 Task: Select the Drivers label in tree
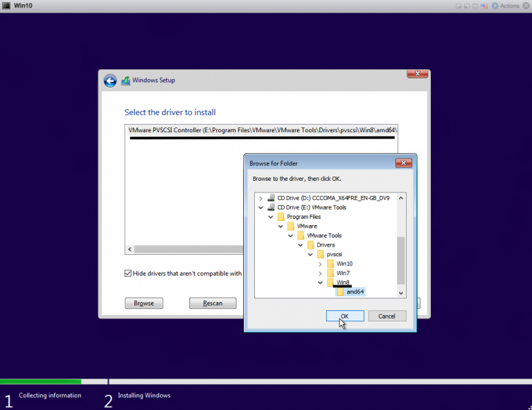326,245
